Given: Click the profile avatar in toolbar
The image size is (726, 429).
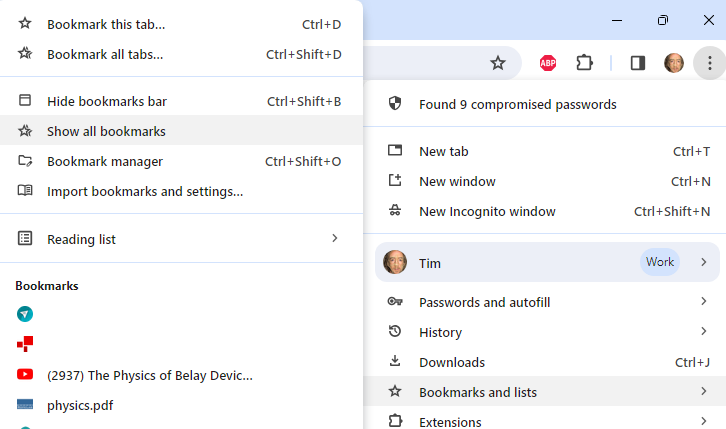Looking at the screenshot, I should click(x=674, y=63).
